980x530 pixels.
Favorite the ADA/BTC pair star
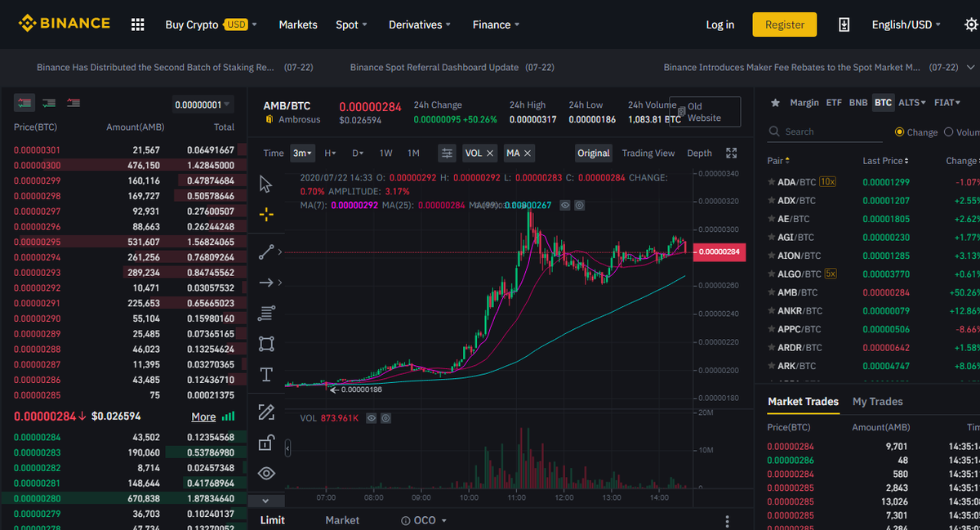(772, 181)
